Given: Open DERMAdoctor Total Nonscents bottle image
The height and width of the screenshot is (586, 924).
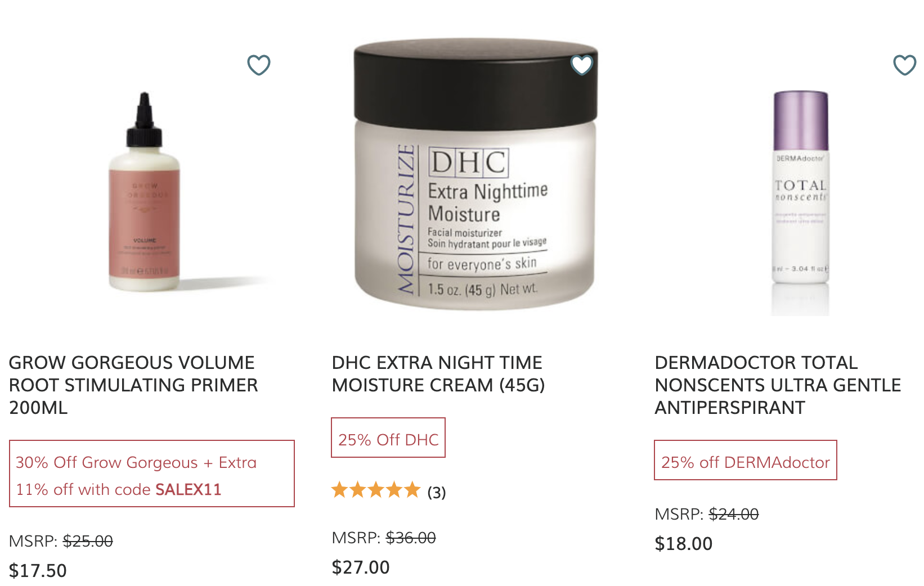Looking at the screenshot, I should (800, 203).
